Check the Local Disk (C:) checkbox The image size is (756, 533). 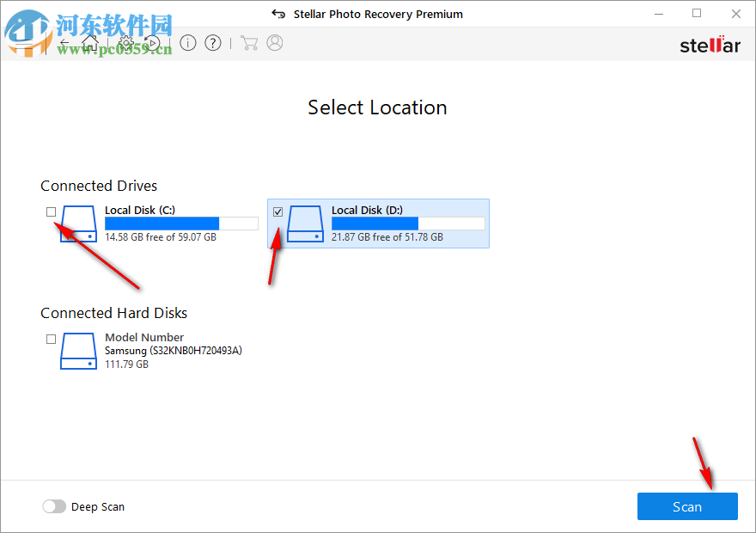(51, 211)
